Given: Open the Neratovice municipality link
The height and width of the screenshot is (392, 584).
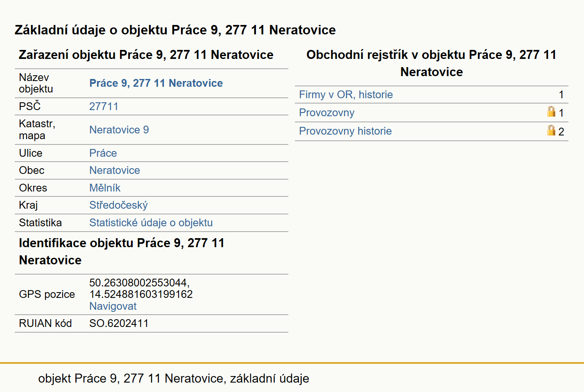Looking at the screenshot, I should coord(115,170).
